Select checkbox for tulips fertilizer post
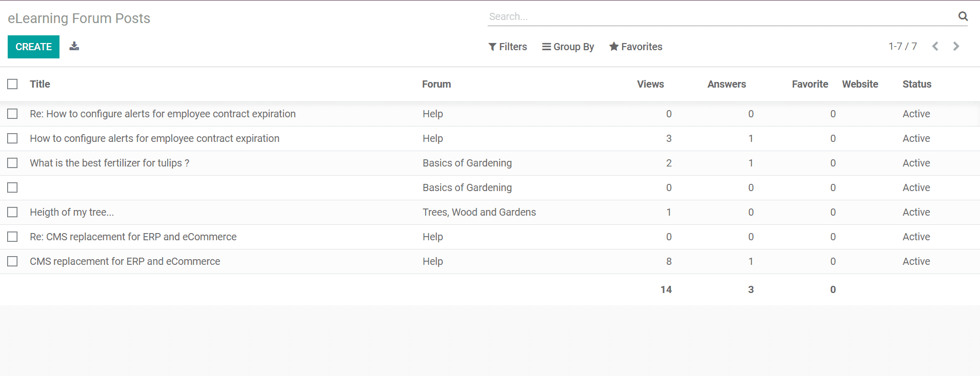980x376 pixels. 12,163
